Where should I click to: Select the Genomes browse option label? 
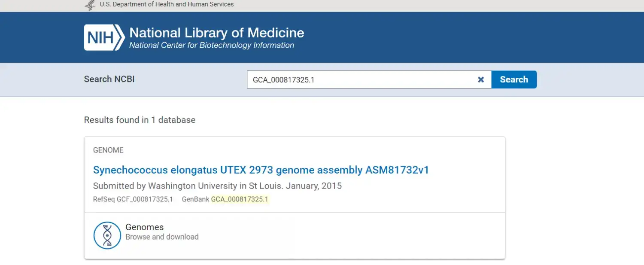click(144, 227)
